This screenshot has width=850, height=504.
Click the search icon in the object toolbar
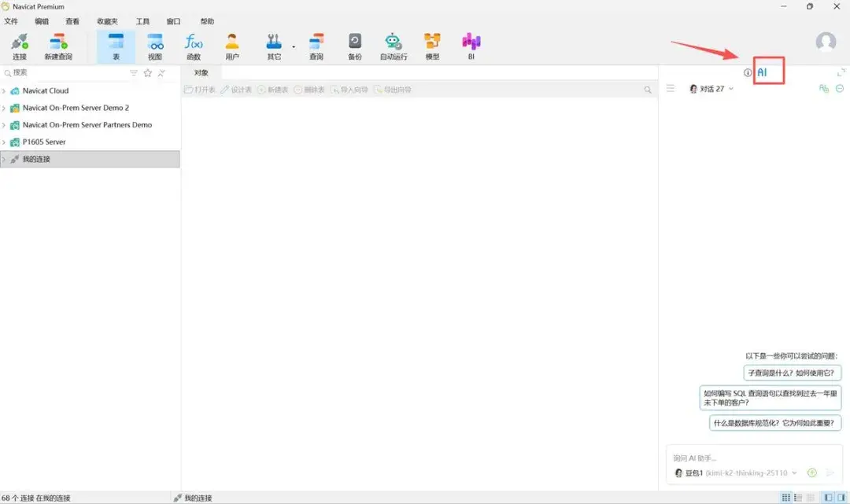[648, 90]
